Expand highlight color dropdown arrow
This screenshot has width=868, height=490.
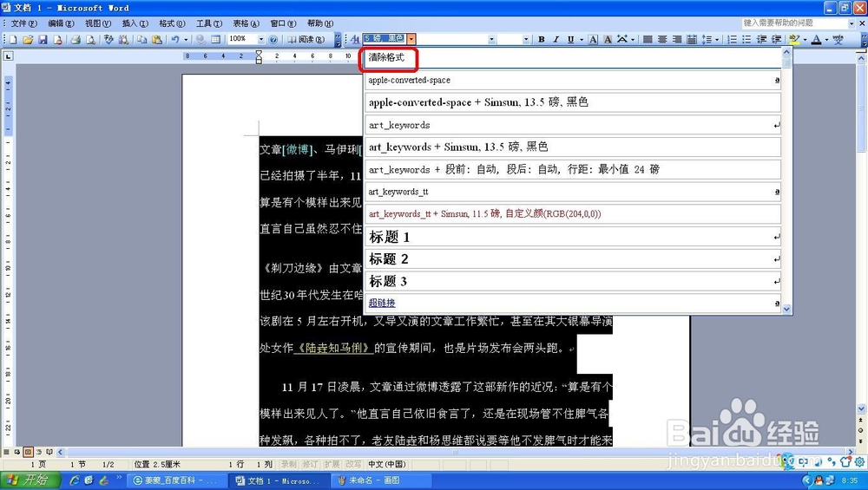(805, 40)
